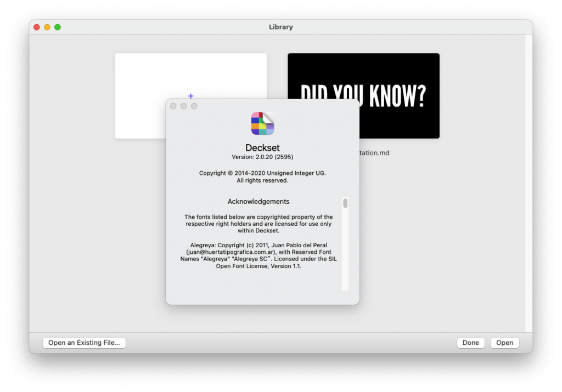The width and height of the screenshot is (562, 392).
Task: Click the About dialog's greyed minimize button
Action: point(183,106)
